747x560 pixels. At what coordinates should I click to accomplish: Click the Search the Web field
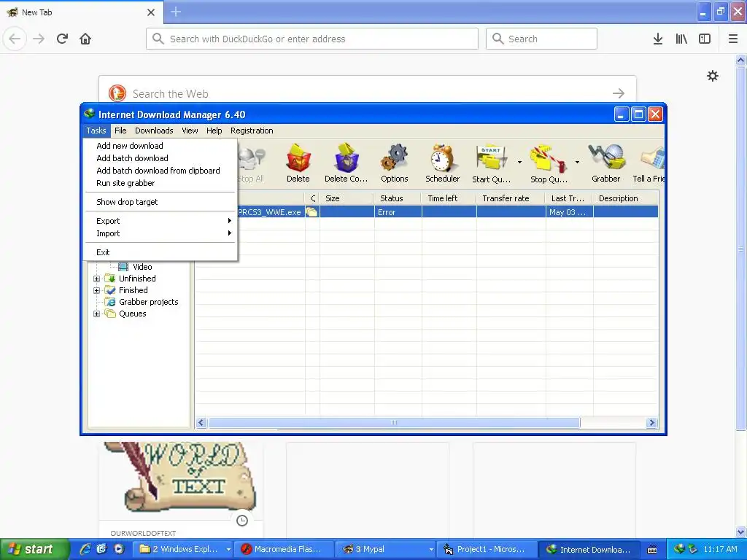(368, 93)
